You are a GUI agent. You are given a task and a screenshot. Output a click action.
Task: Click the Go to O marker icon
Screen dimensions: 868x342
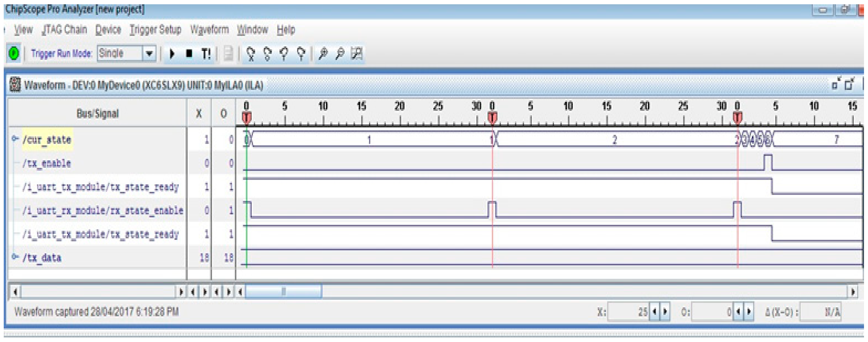point(268,54)
